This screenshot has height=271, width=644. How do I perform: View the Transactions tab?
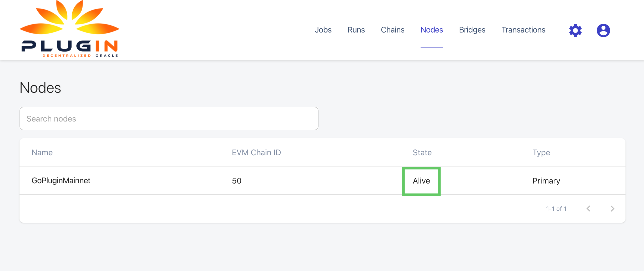[523, 30]
